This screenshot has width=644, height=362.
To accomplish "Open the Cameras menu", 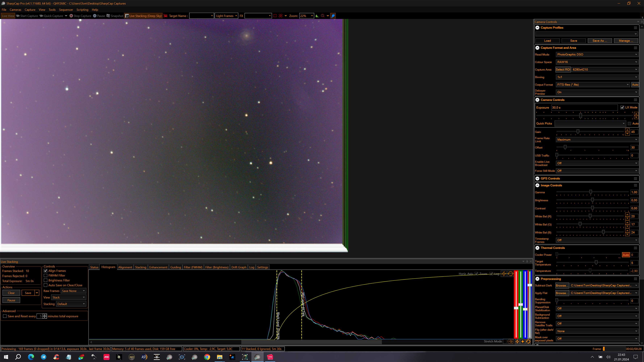I will pos(16,10).
